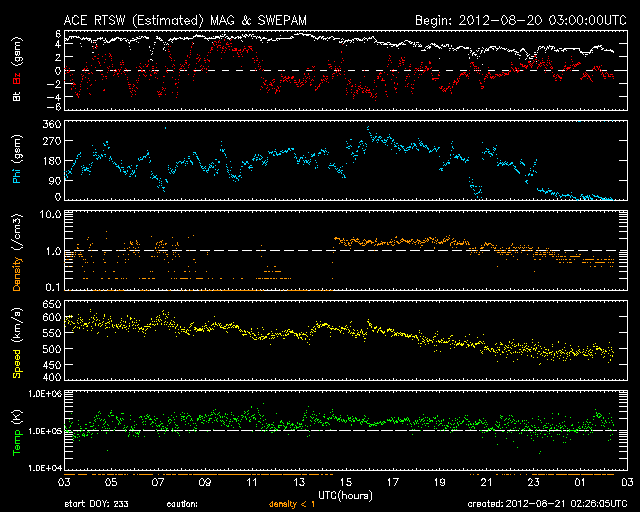Click the caution: label at the bottom
The width and height of the screenshot is (640, 512).
182,504
